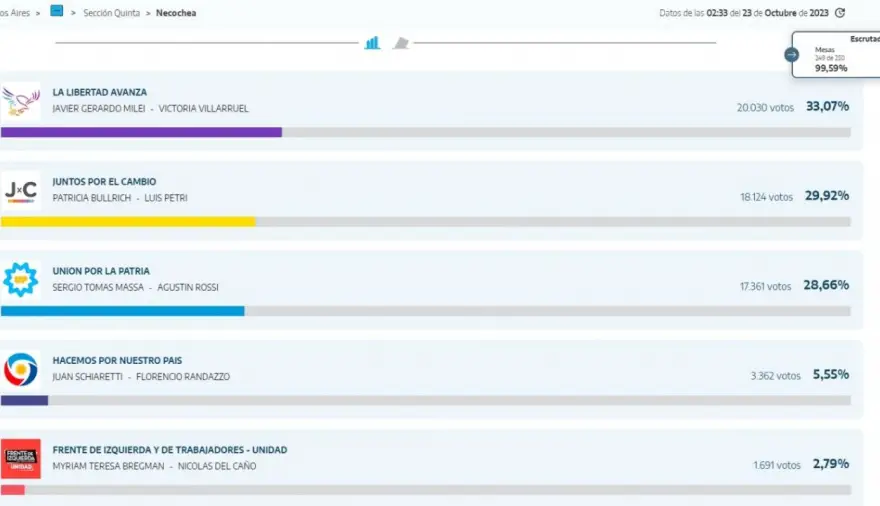Select FRENTE DE IZQUIERDA Y DE TRABAJADORES - UNIDAD
The width and height of the screenshot is (880, 506).
pyautogui.click(x=170, y=450)
